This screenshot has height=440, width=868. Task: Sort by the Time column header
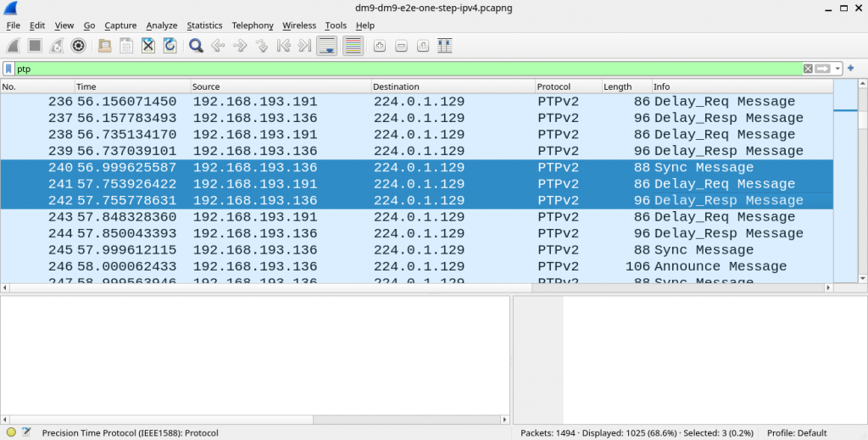click(133, 86)
